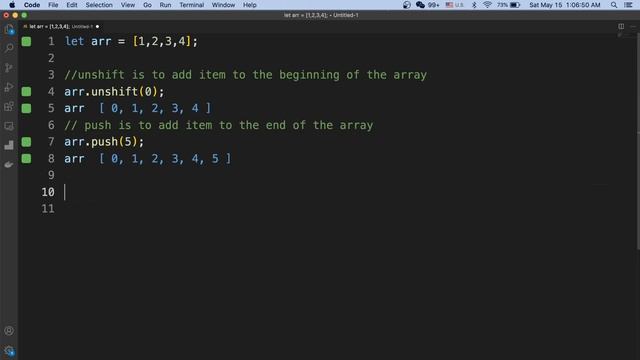
Task: Open the Edit menu
Action: tap(72, 5)
